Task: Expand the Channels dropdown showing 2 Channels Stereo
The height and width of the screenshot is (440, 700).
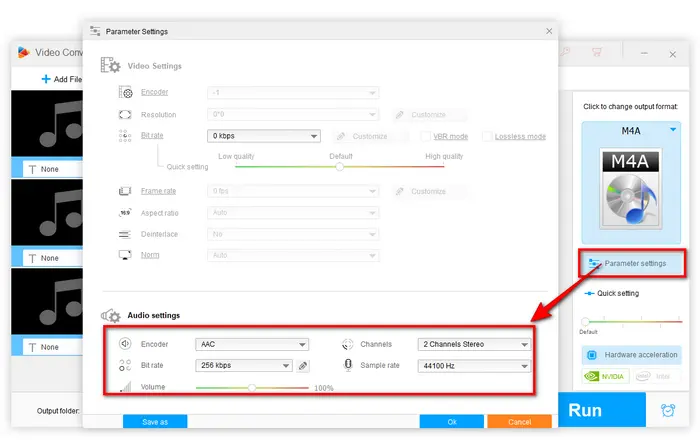Action: [474, 344]
